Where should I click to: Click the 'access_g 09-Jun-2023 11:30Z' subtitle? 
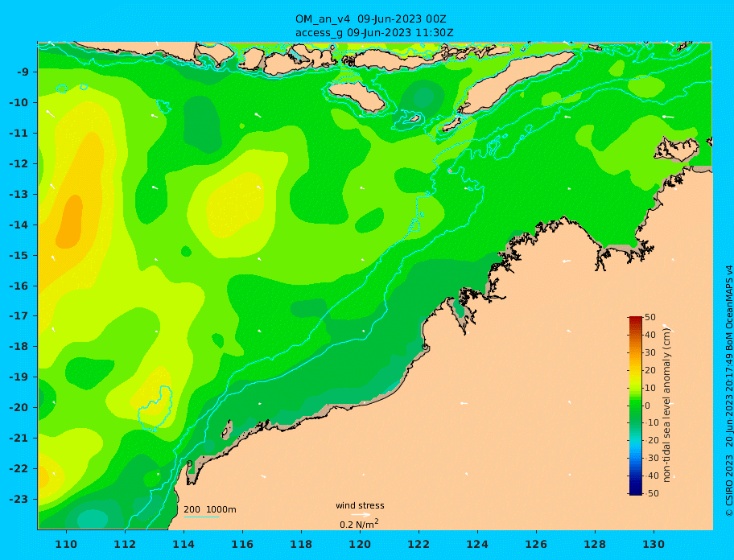pos(374,33)
